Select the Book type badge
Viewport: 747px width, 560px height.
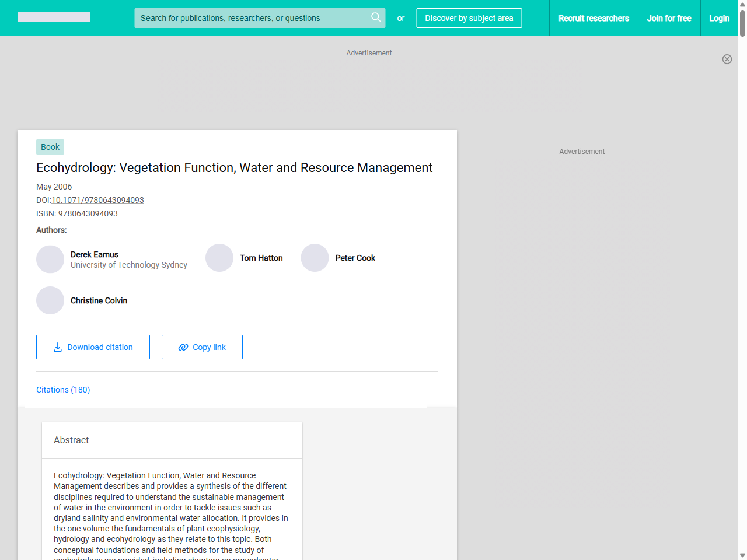point(50,147)
